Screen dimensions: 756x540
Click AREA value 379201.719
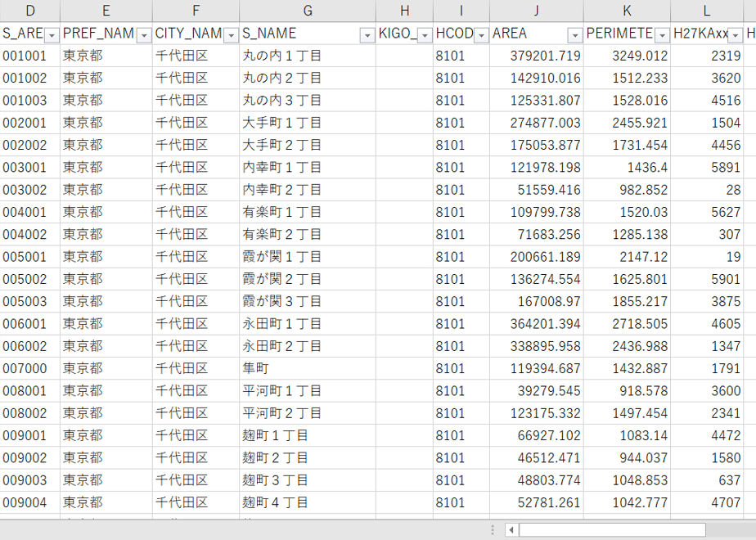537,56
